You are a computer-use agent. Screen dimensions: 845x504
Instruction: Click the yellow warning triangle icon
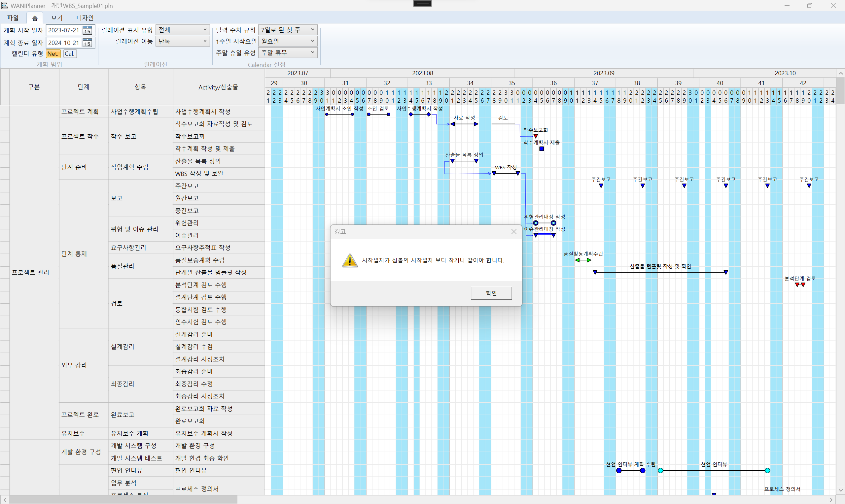pos(350,260)
